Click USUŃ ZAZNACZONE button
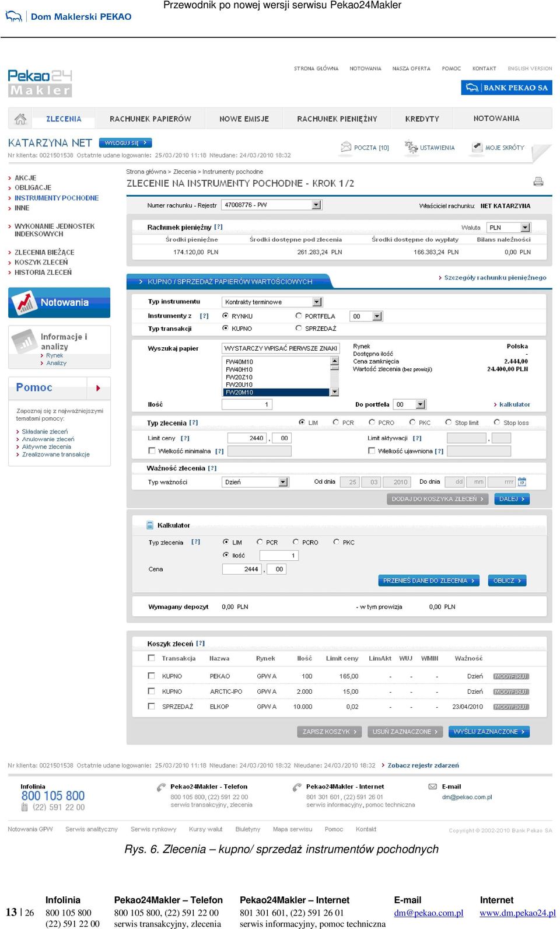The image size is (560, 929). tap(405, 732)
